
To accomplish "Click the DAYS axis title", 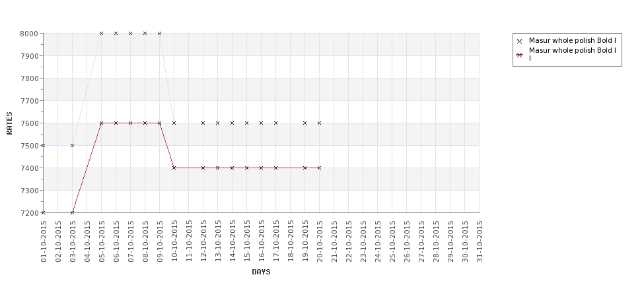I will pyautogui.click(x=261, y=272).
